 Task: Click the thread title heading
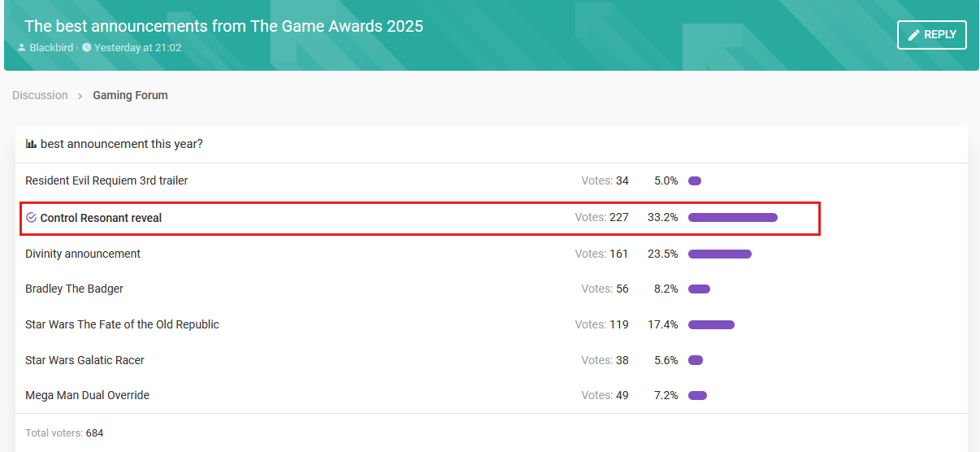coord(223,26)
